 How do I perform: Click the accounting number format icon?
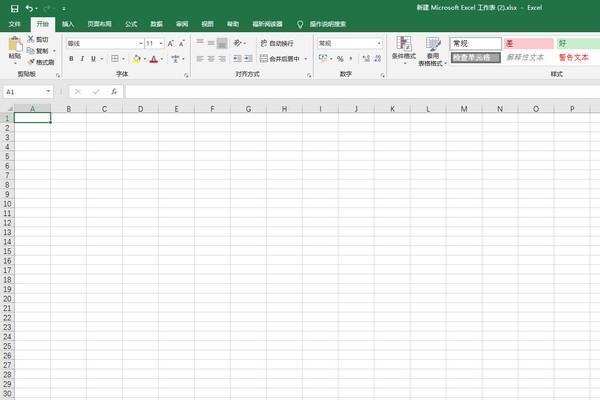[323, 58]
